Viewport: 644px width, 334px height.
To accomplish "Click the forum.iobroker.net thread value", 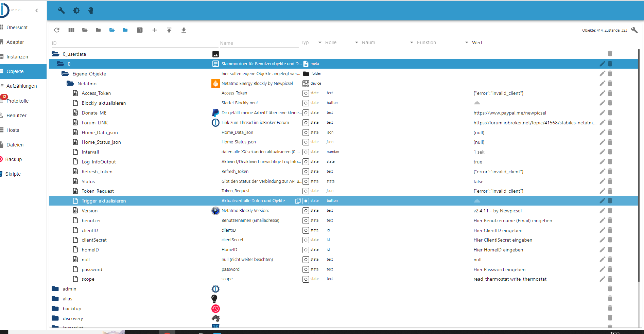I will tap(535, 123).
